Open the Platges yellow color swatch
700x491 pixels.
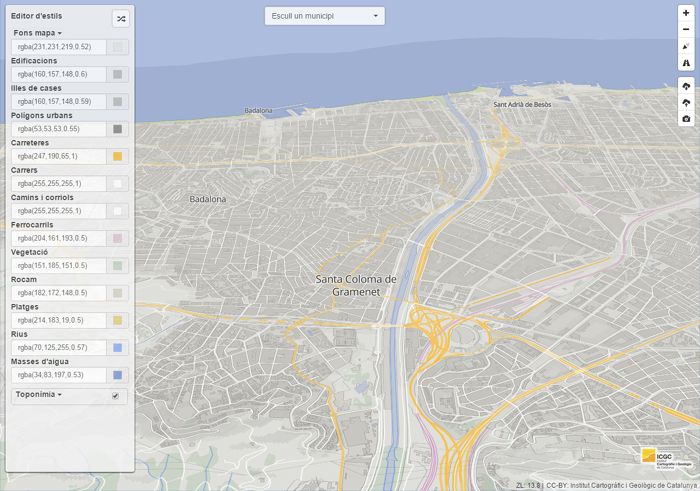117,321
